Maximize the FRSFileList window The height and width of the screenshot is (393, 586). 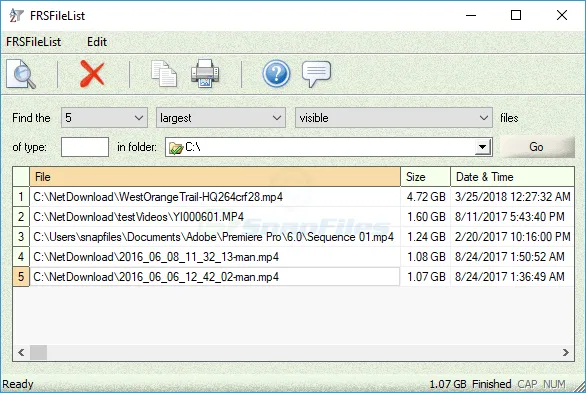pyautogui.click(x=516, y=15)
